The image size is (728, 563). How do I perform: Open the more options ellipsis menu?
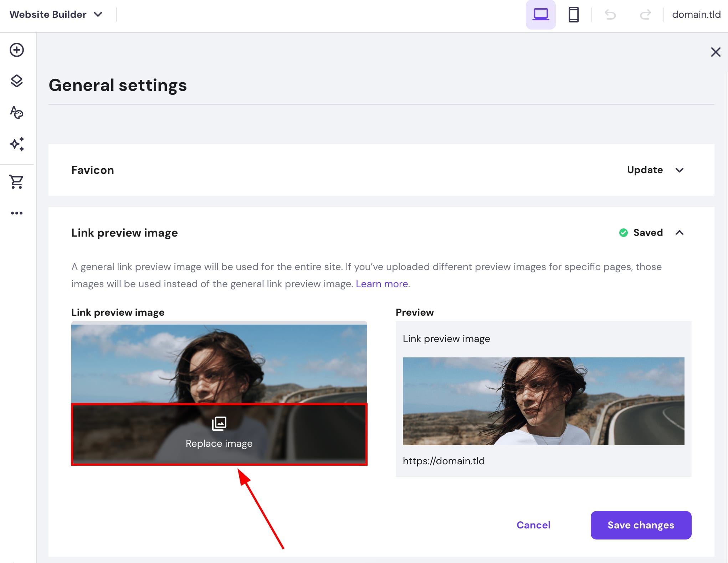[x=17, y=213]
